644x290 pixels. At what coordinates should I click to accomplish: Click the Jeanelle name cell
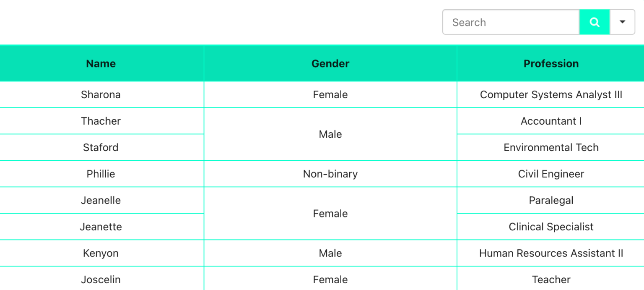101,200
